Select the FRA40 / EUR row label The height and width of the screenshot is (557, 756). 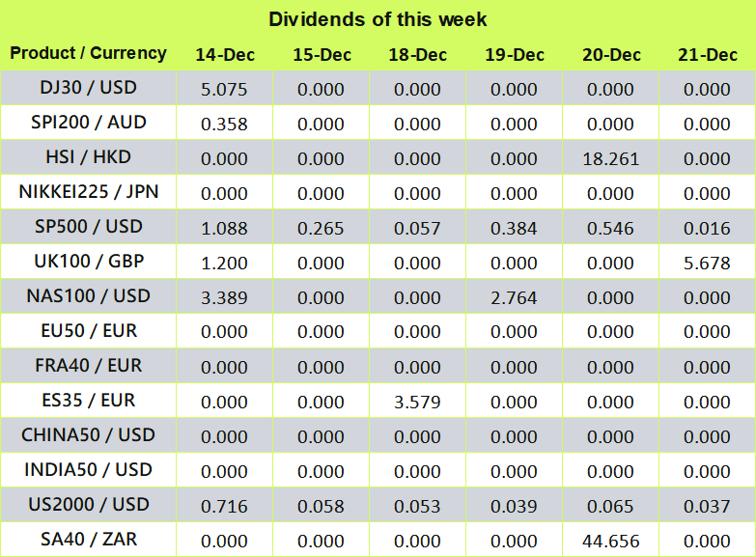pyautogui.click(x=88, y=366)
